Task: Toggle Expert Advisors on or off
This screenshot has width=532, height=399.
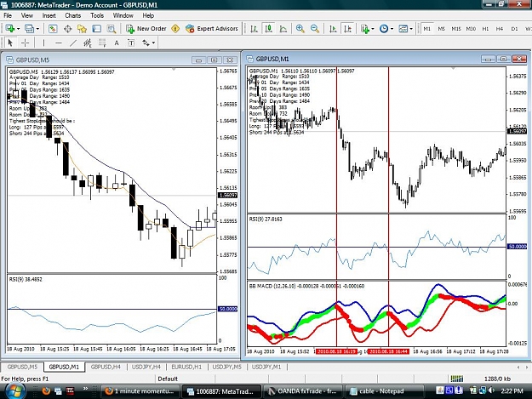Action: (x=212, y=29)
